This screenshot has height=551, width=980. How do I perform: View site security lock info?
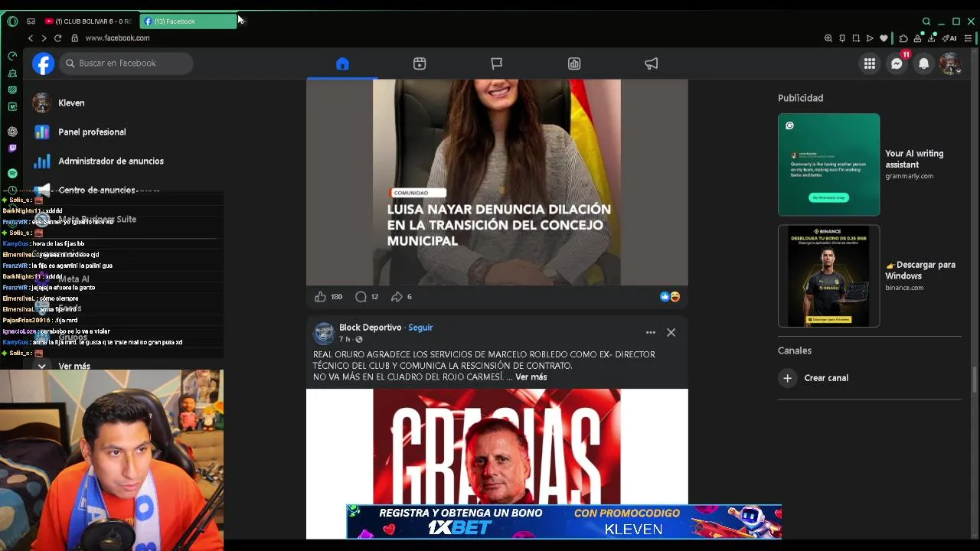point(74,38)
